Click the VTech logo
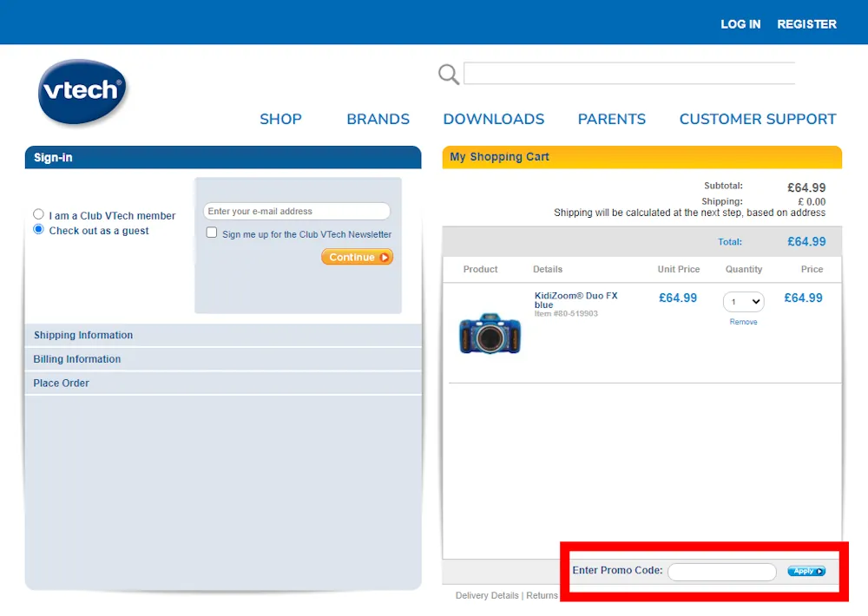This screenshot has height=616, width=868. pos(82,91)
